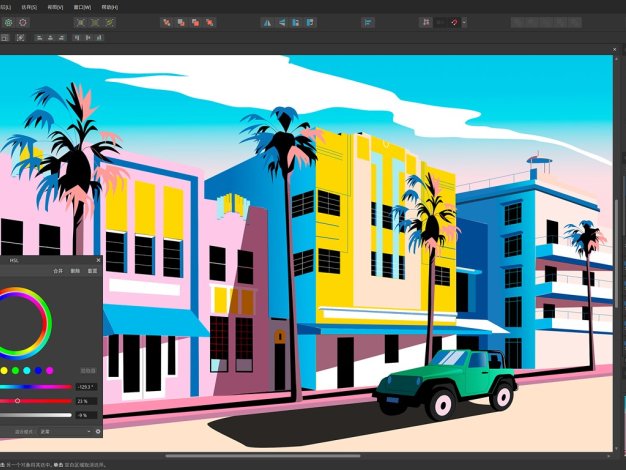Select the green color channel dot

coord(15,371)
